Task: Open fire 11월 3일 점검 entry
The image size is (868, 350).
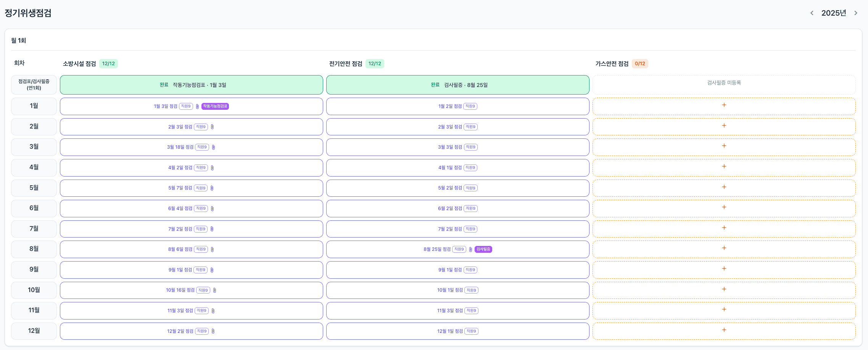Action: 191,311
